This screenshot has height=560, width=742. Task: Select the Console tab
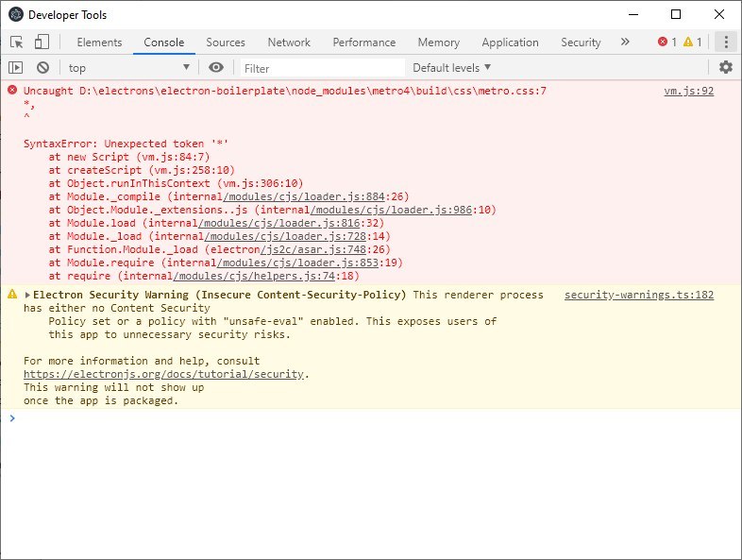(x=163, y=42)
